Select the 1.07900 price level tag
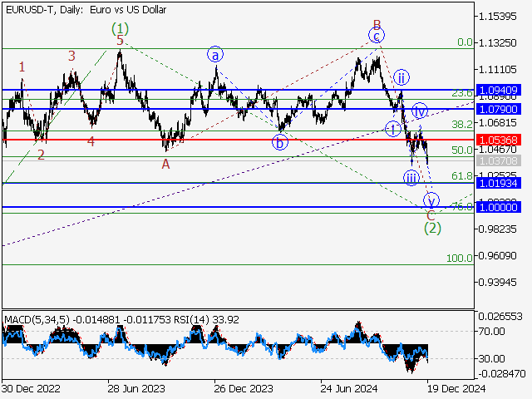The height and width of the screenshot is (399, 532). point(498,109)
